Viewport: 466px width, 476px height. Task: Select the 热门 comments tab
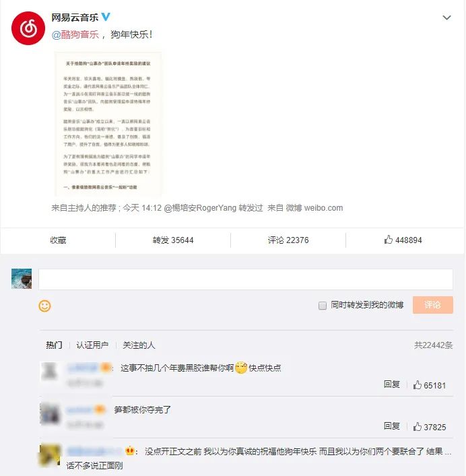(x=55, y=345)
